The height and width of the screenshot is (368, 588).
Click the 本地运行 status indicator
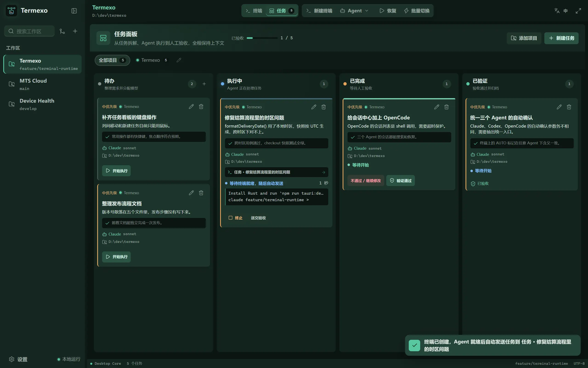69,359
